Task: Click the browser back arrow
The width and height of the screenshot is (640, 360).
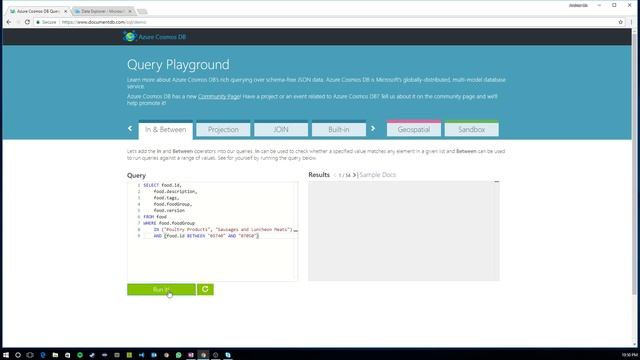Action: (x=9, y=22)
